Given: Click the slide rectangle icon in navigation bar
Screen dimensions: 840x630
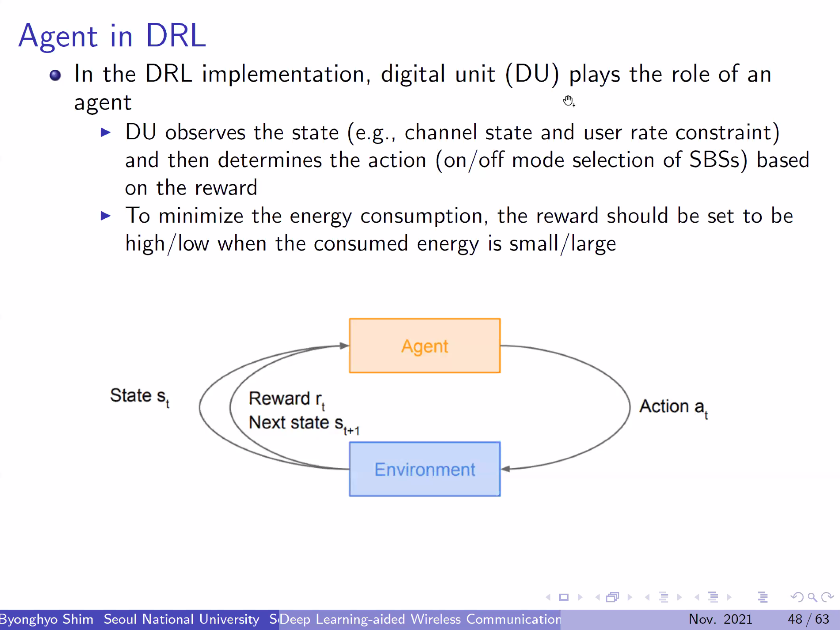Looking at the screenshot, I should 564,597.
